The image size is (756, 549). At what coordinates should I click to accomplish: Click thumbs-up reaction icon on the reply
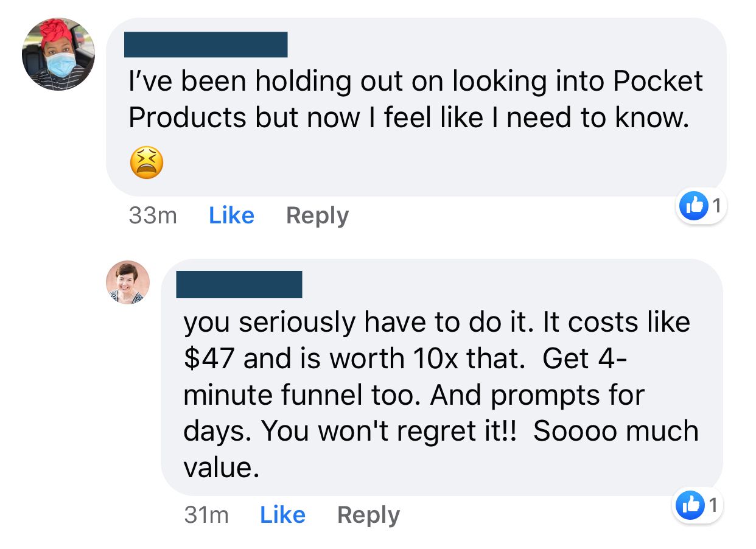(x=690, y=505)
